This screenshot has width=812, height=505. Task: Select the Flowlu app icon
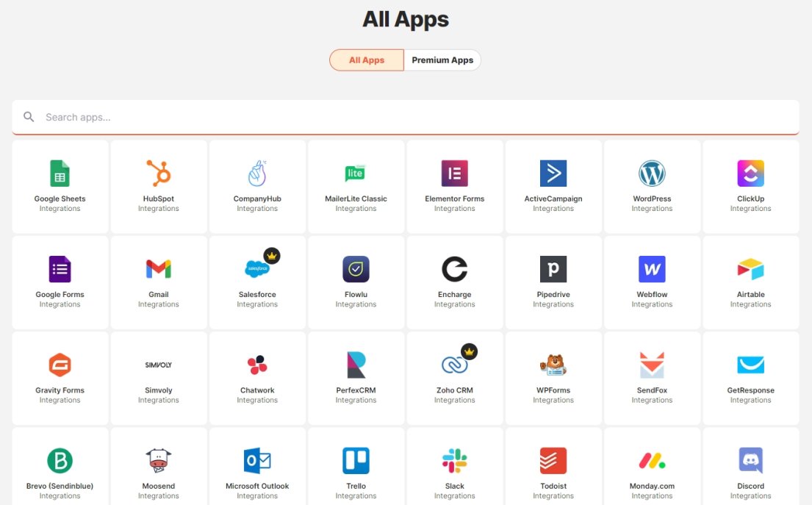(356, 269)
